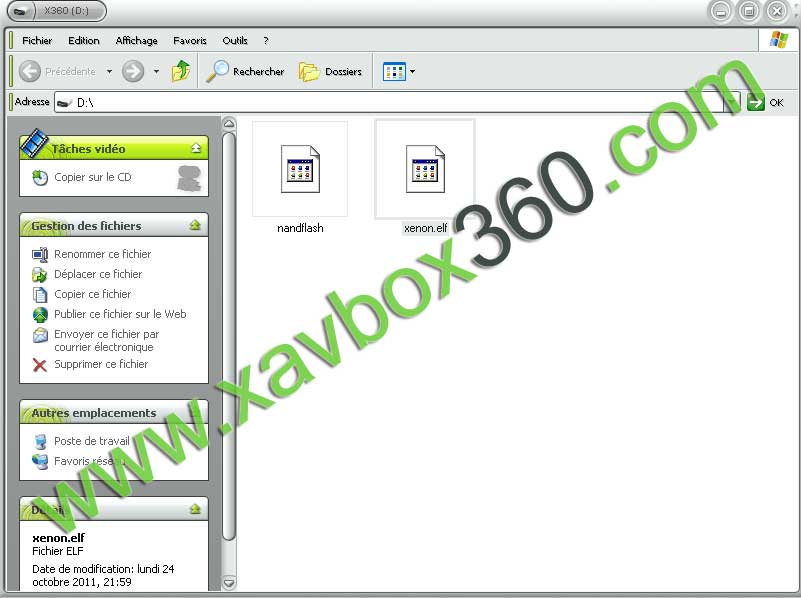This screenshot has width=801, height=598.
Task: Click the sidebar scroll up arrow
Action: coord(229,124)
